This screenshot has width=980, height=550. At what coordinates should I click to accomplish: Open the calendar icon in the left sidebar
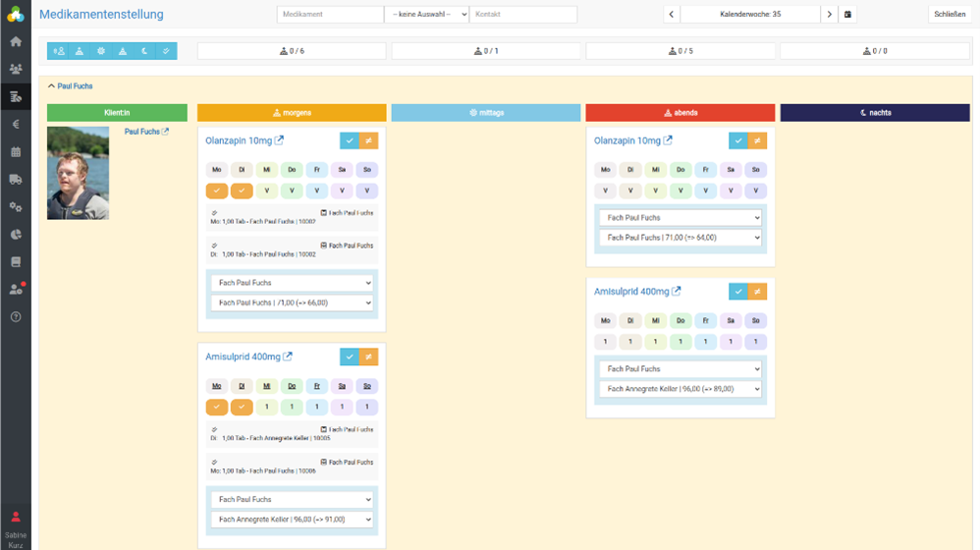coord(15,152)
